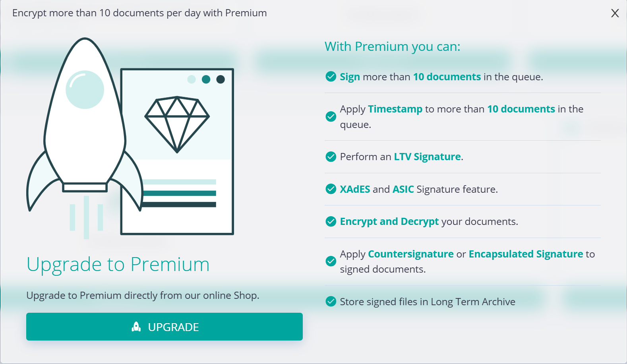Click the LTV Signature highlighted text
The image size is (627, 364).
click(427, 157)
